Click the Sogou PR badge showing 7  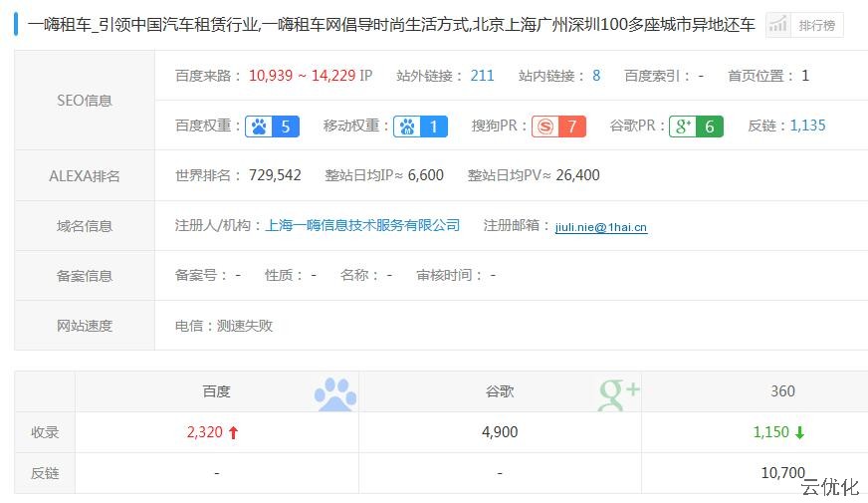coord(557,126)
